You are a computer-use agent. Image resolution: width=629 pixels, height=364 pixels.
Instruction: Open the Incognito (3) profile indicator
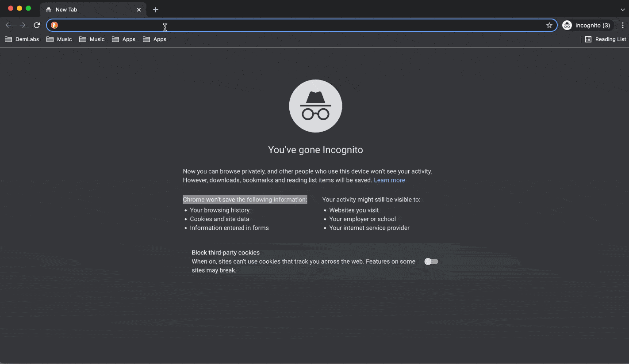587,25
